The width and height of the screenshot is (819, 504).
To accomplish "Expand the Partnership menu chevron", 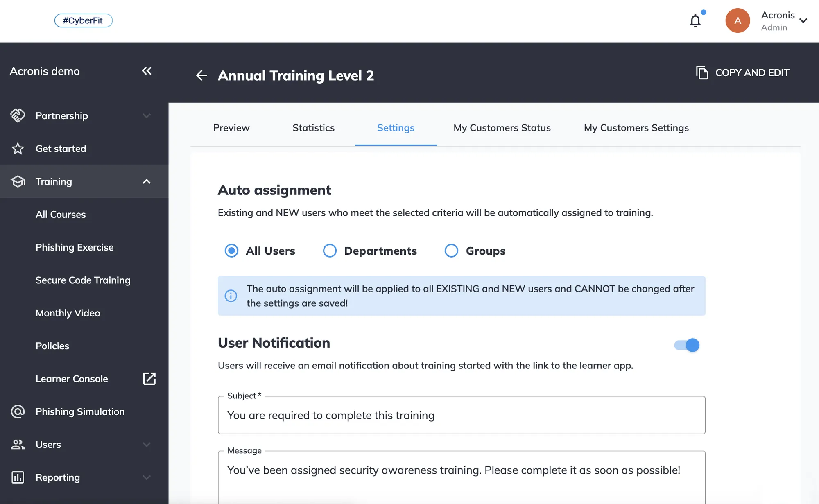I will click(x=147, y=116).
